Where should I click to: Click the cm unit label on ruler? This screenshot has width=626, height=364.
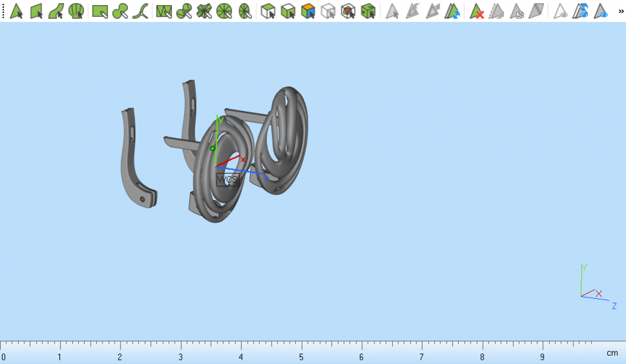(612, 354)
